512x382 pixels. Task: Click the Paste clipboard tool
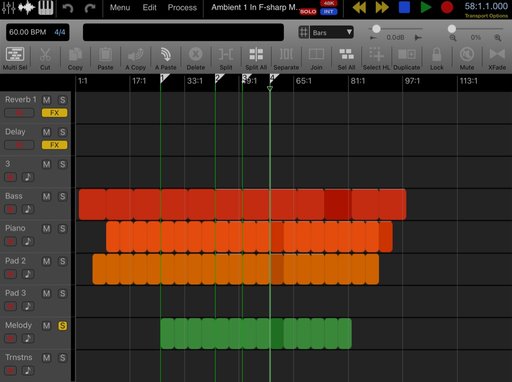(x=105, y=59)
